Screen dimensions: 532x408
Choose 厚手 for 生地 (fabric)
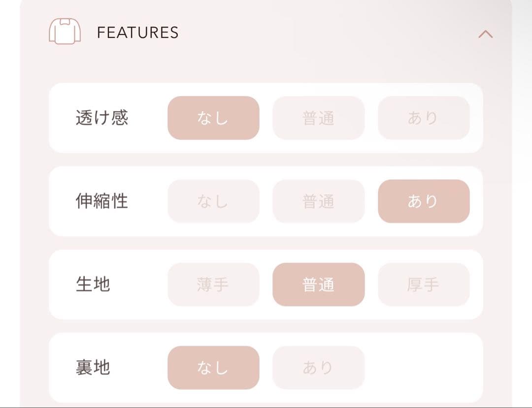(424, 284)
